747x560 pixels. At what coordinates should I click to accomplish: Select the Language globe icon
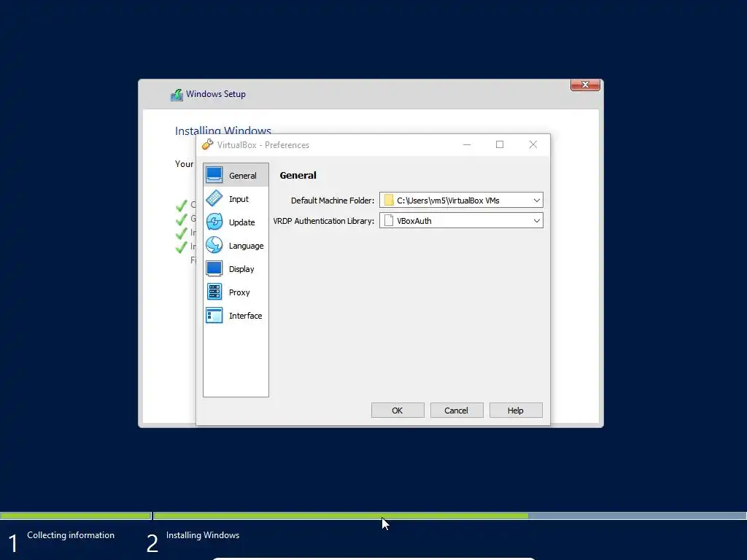click(x=214, y=245)
